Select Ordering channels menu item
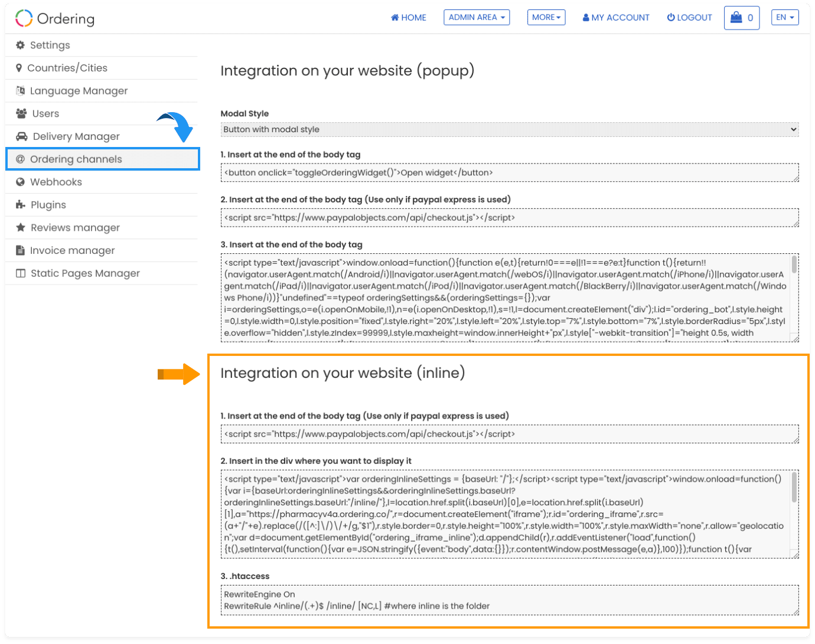 tap(103, 159)
